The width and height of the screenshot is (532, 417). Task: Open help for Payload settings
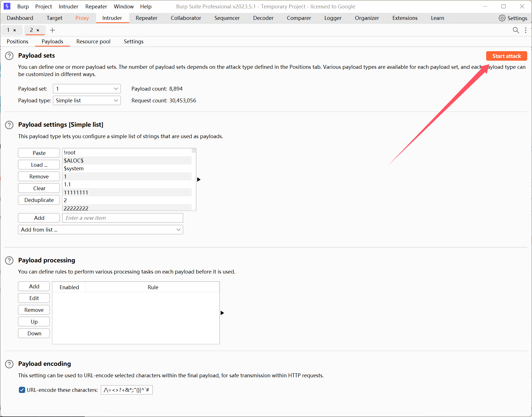coord(9,125)
